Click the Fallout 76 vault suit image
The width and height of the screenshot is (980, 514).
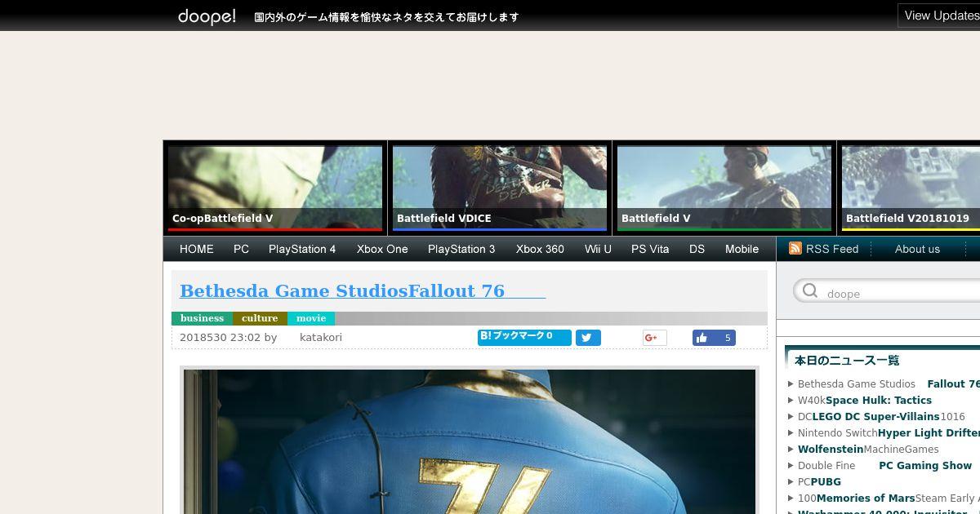[470, 441]
